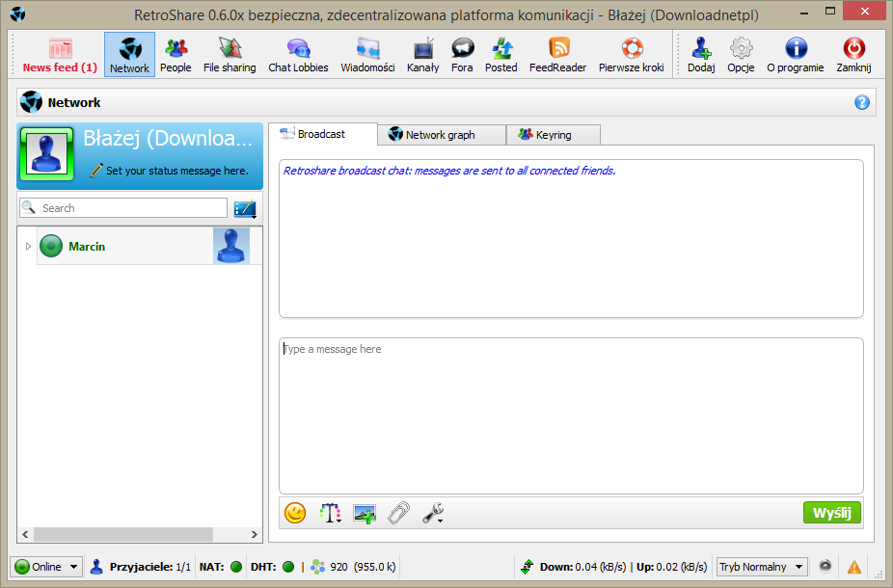The image size is (893, 588).
Task: Show O programie about dialog
Action: point(796,55)
